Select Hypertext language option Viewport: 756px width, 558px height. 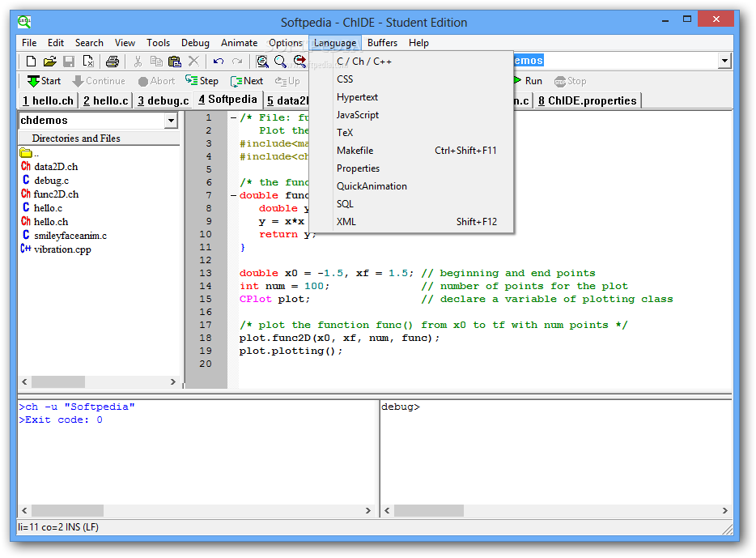pyautogui.click(x=411, y=97)
